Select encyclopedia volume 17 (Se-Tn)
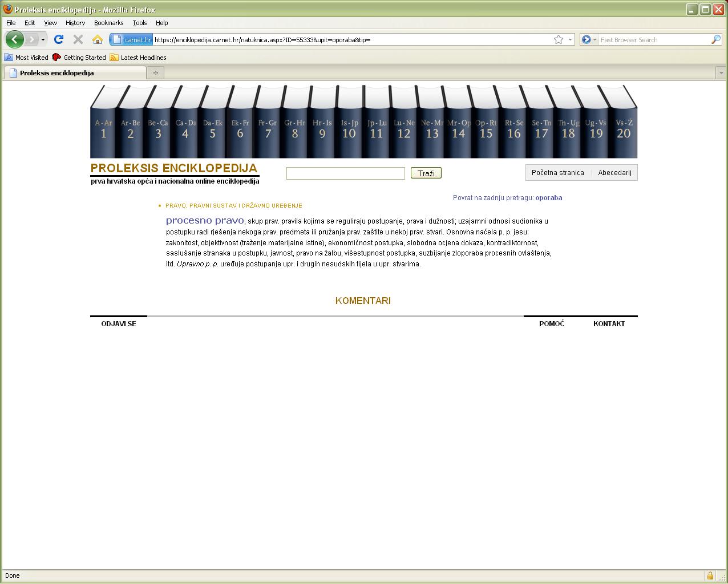728x584 pixels. (x=541, y=121)
